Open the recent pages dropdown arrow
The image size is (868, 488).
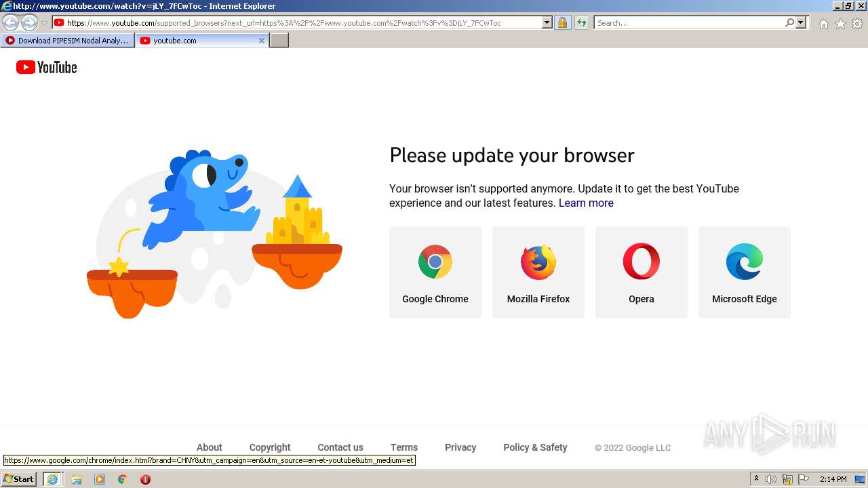tap(45, 23)
